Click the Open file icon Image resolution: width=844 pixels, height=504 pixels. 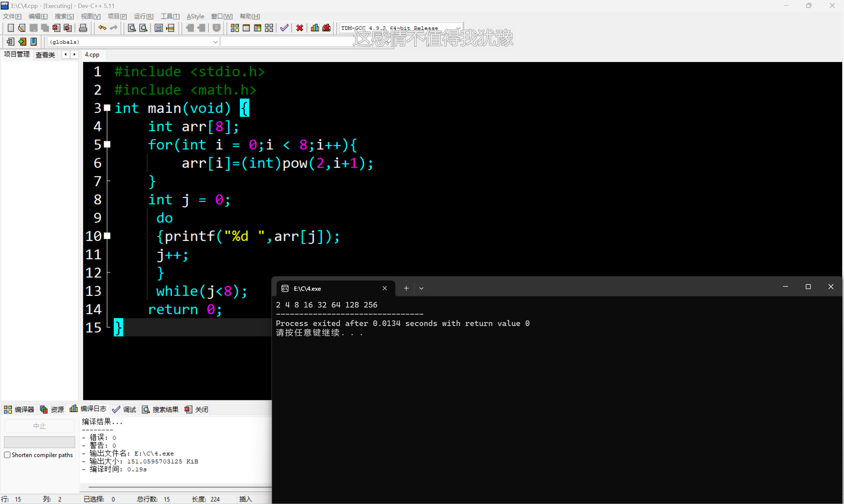click(x=21, y=28)
